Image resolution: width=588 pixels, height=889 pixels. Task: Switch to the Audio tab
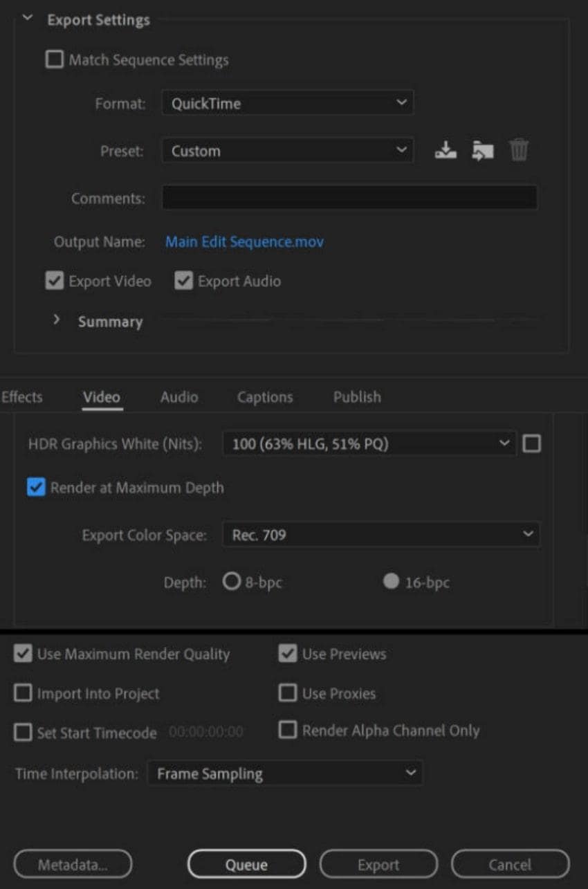tap(178, 396)
